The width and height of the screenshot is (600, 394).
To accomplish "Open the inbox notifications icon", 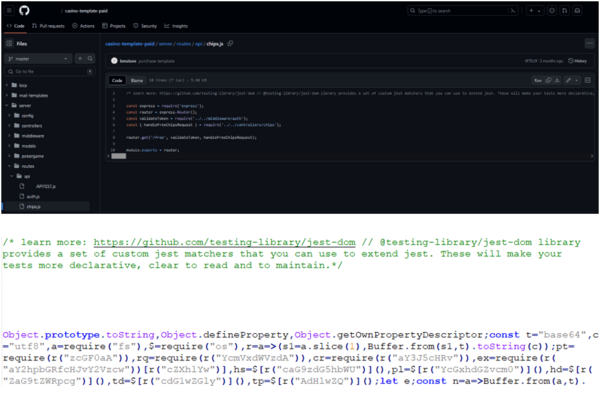I will tap(577, 11).
